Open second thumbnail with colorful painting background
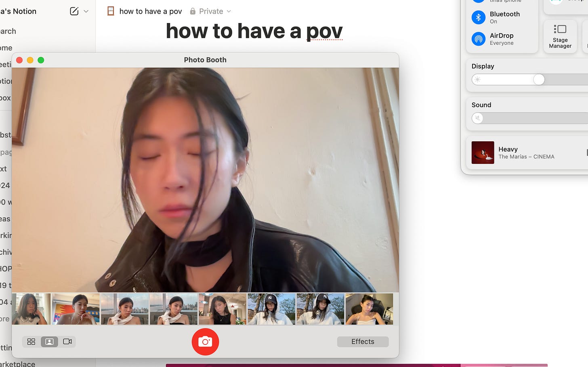The width and height of the screenshot is (588, 367). 76,309
